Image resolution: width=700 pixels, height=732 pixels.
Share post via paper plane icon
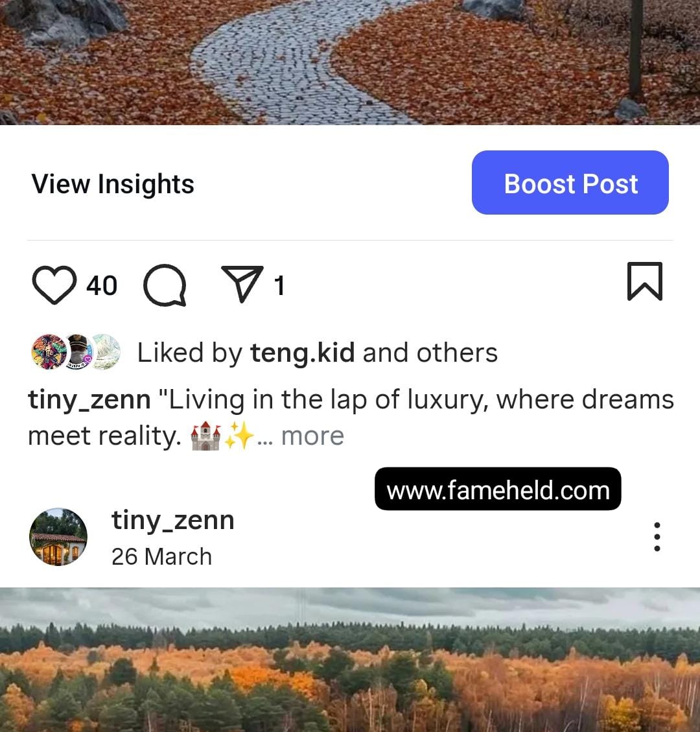pyautogui.click(x=242, y=284)
